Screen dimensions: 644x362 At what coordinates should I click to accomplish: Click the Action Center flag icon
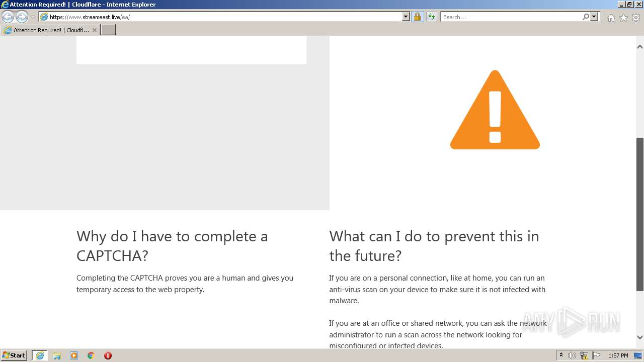pos(596,355)
